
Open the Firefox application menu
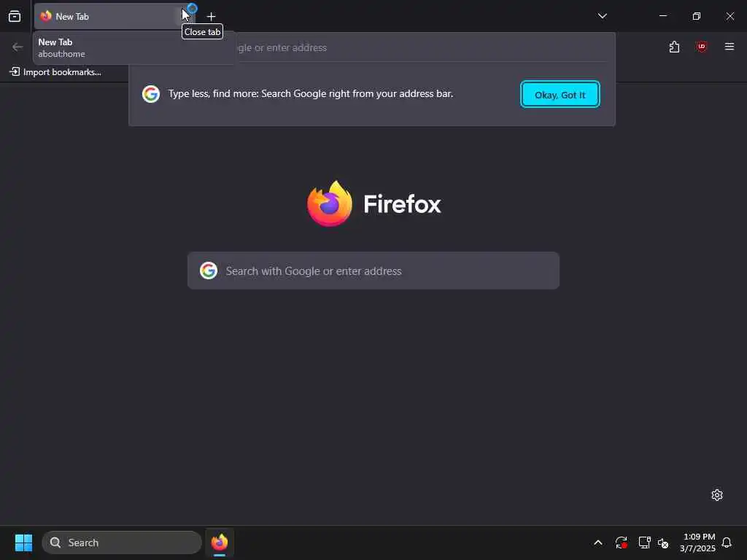point(729,47)
